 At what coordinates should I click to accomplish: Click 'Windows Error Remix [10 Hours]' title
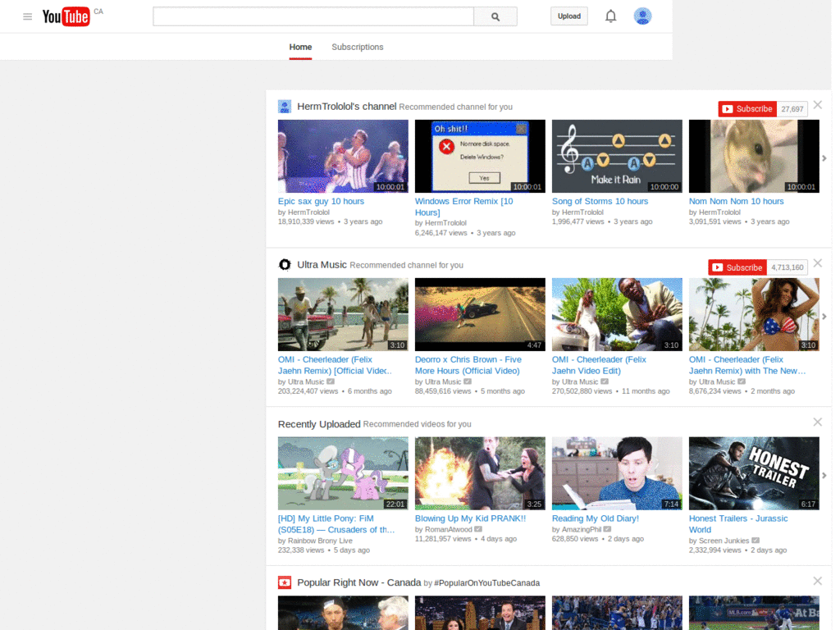[464, 207]
